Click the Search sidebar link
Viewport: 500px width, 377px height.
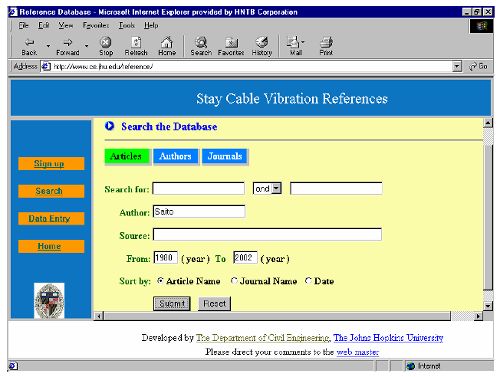[x=51, y=191]
